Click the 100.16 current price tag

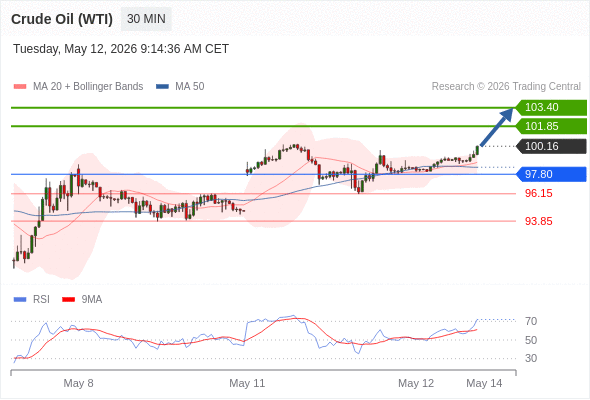[x=551, y=146]
